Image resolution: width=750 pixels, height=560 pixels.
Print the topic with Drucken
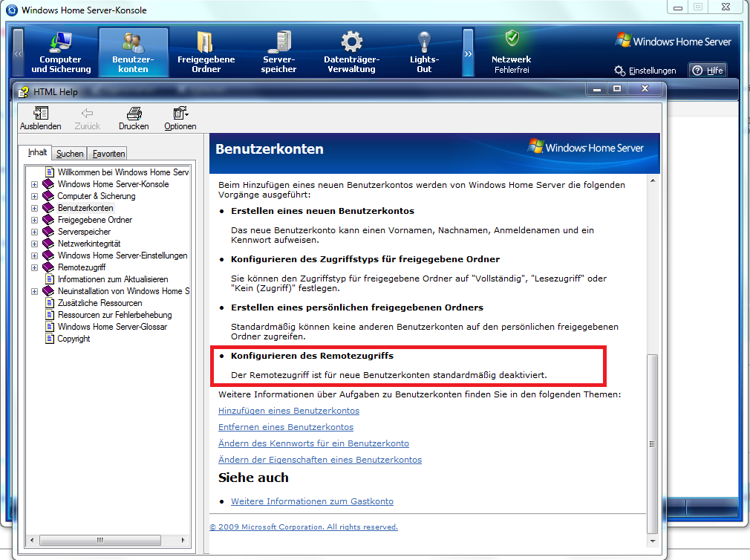pos(134,119)
